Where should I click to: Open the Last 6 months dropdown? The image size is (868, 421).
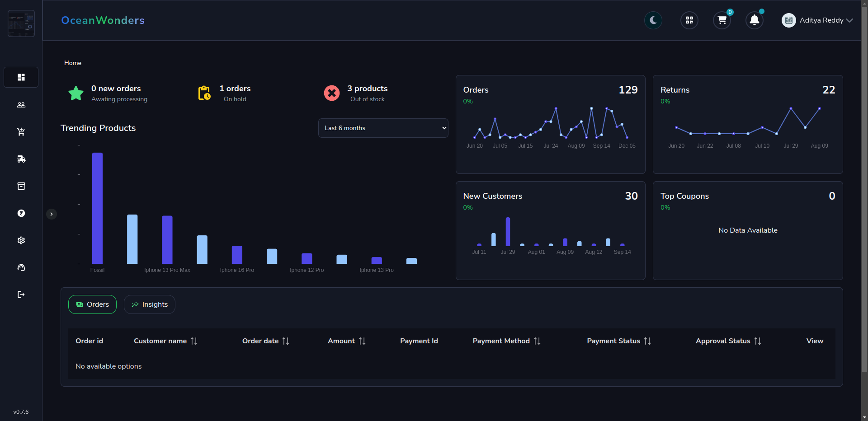coord(383,128)
